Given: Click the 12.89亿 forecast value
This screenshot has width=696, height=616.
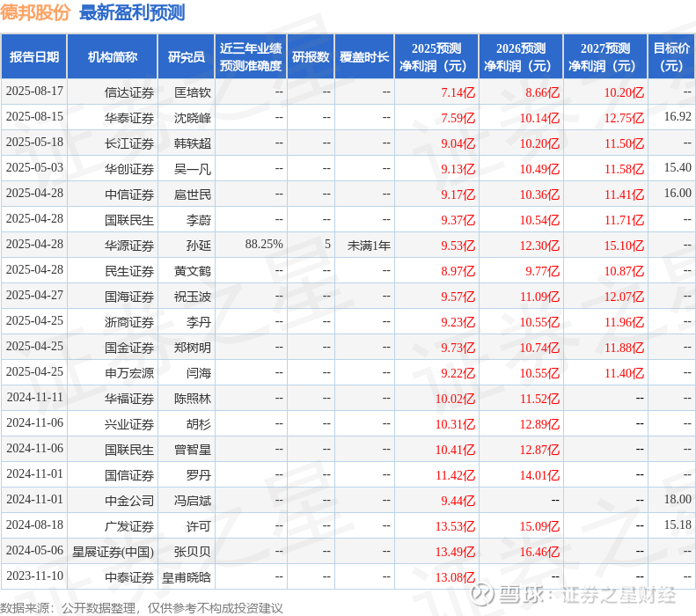Looking at the screenshot, I should point(539,424).
